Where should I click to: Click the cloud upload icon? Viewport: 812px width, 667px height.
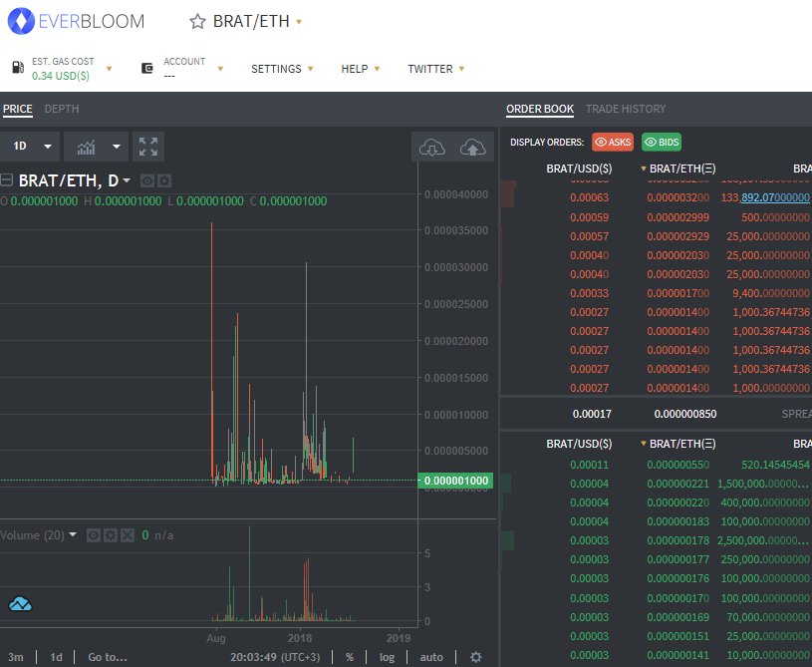coord(473,148)
